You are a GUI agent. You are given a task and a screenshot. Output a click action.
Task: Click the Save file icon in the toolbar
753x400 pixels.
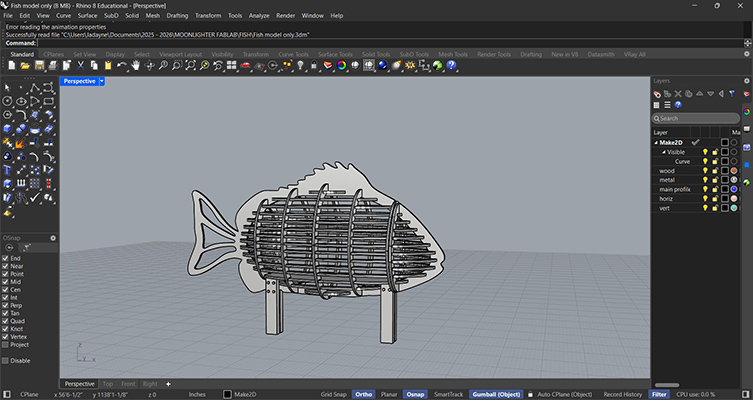pyautogui.click(x=38, y=66)
